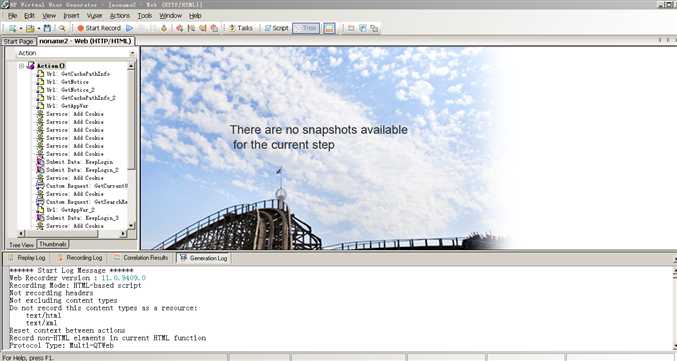Select the Url: GetNotice step icon

[40, 82]
